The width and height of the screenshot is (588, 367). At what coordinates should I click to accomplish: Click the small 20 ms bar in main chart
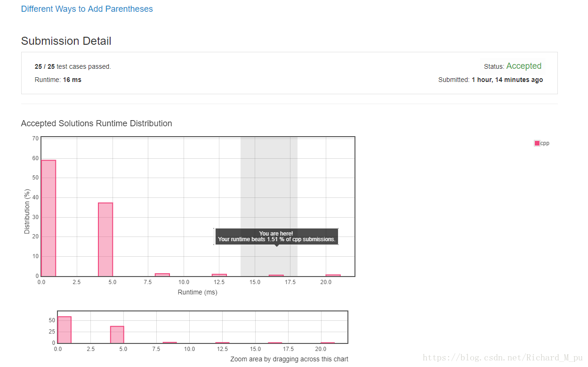(x=333, y=275)
